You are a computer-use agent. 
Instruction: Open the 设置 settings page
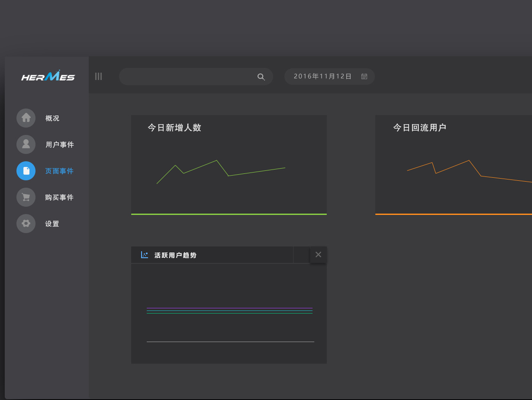52,224
